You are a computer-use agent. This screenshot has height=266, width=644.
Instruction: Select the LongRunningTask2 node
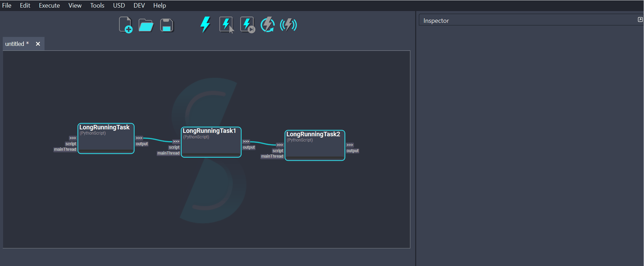click(x=314, y=147)
